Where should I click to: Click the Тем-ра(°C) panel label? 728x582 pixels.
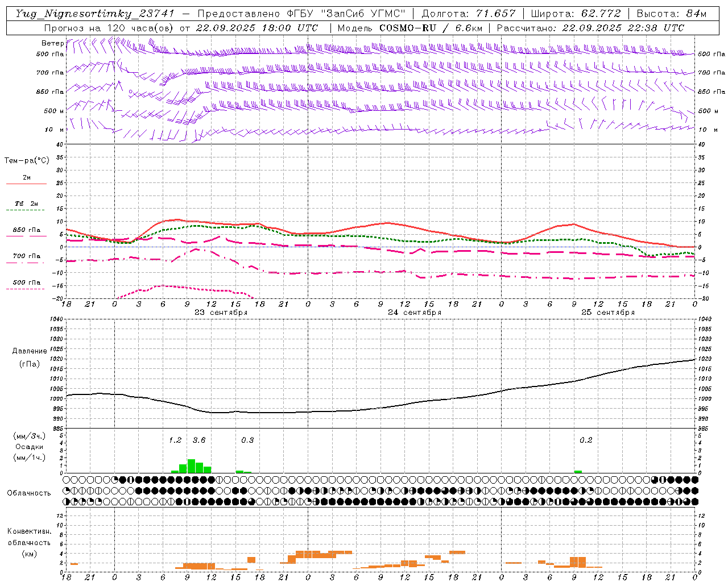27,161
